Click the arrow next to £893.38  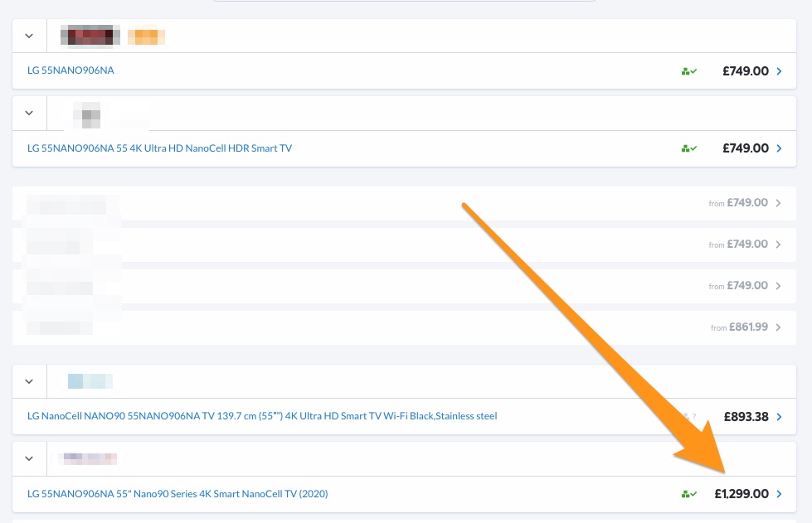[779, 417]
